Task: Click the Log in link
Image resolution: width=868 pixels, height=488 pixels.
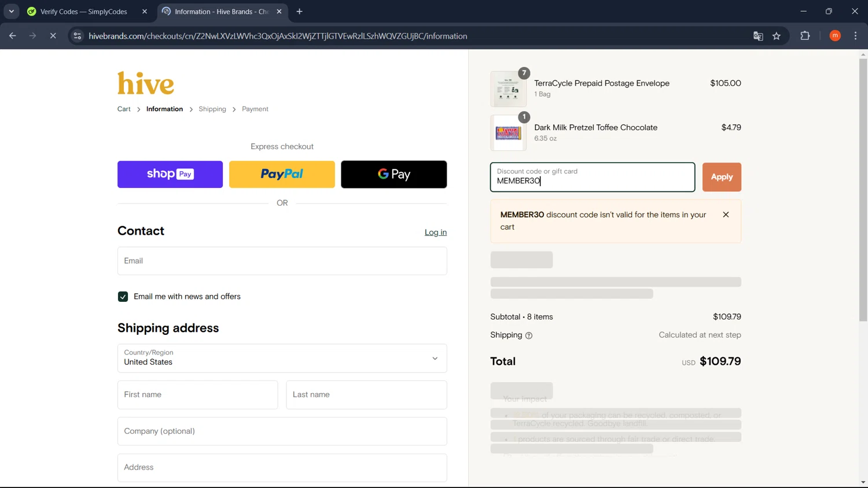Action: 436,232
